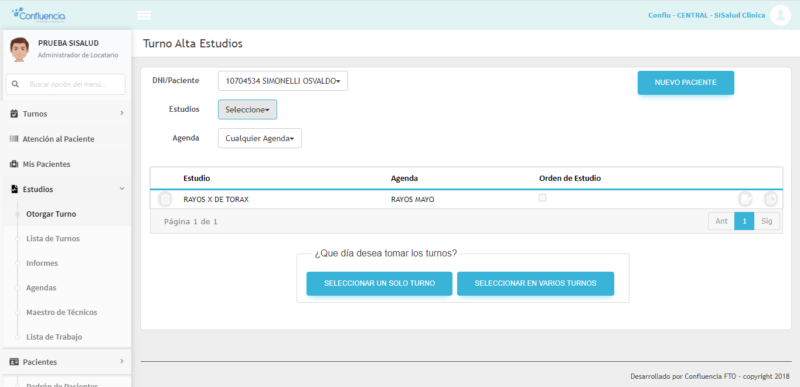Open the Cualquier Agenda dropdown
The width and height of the screenshot is (800, 387).
260,138
